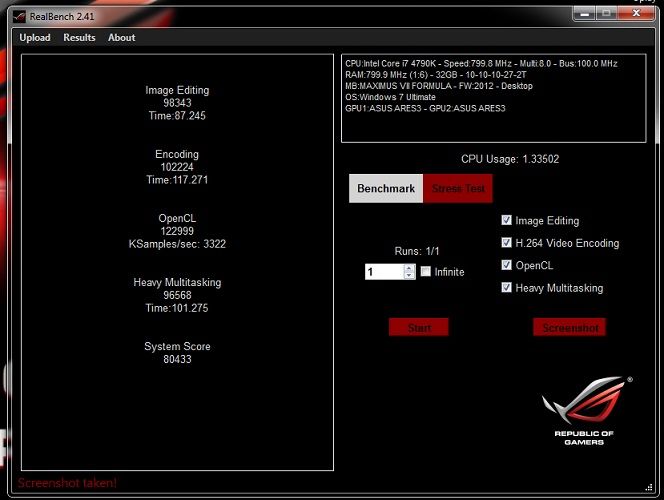Image resolution: width=664 pixels, height=500 pixels.
Task: Decrease runs with the down arrow
Action: [x=409, y=275]
